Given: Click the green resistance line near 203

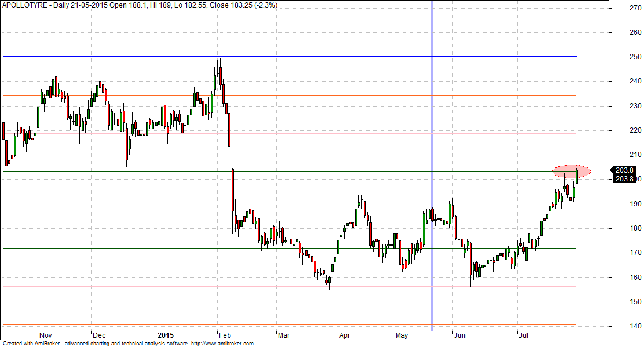Looking at the screenshot, I should pyautogui.click(x=347, y=171).
